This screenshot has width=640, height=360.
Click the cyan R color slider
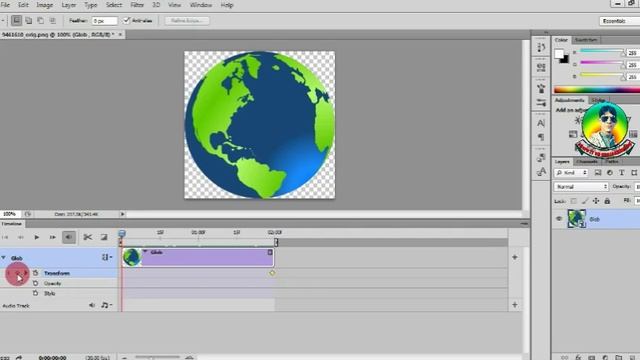[602, 51]
